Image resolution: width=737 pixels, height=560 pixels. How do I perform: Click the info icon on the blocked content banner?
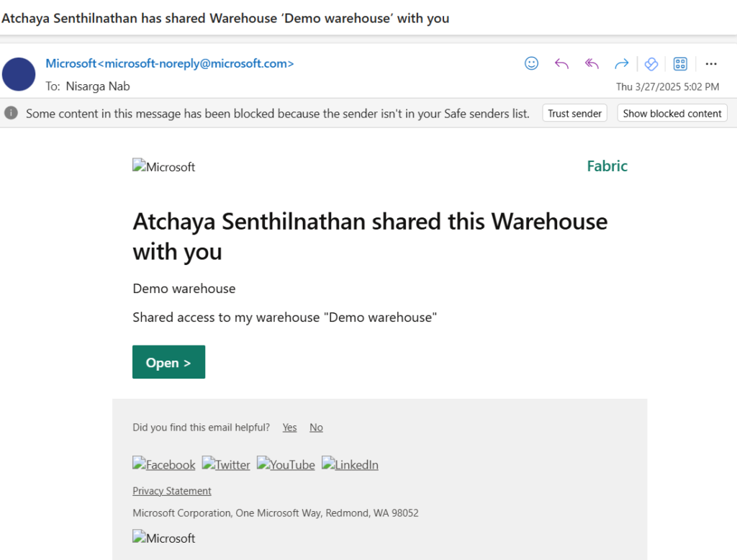tap(10, 112)
